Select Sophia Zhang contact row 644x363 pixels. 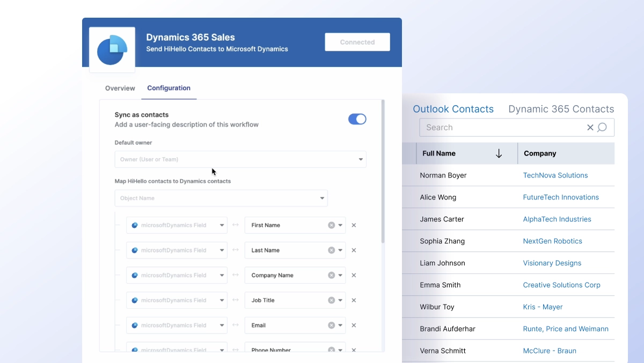point(508,241)
